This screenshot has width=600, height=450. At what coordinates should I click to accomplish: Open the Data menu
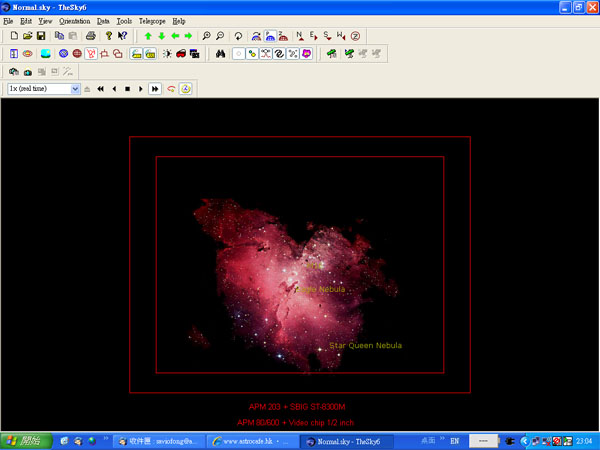click(103, 21)
